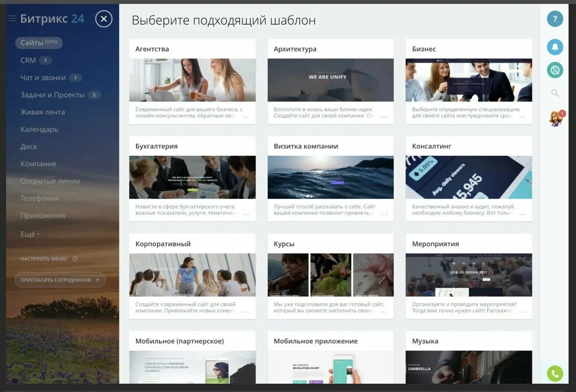Click the Консалтинг card title
Image resolution: width=576 pixels, height=392 pixels.
click(x=432, y=146)
